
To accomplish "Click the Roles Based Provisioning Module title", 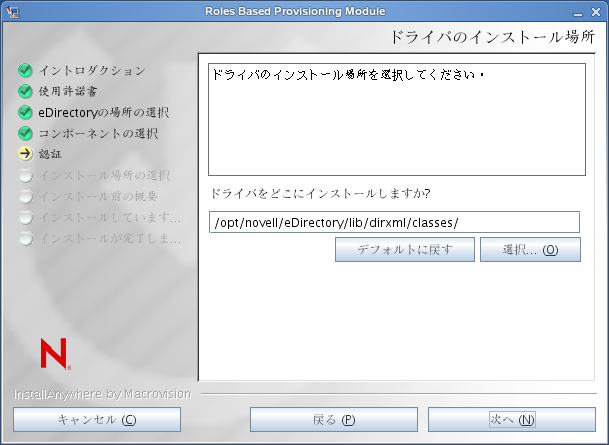I will pyautogui.click(x=295, y=11).
